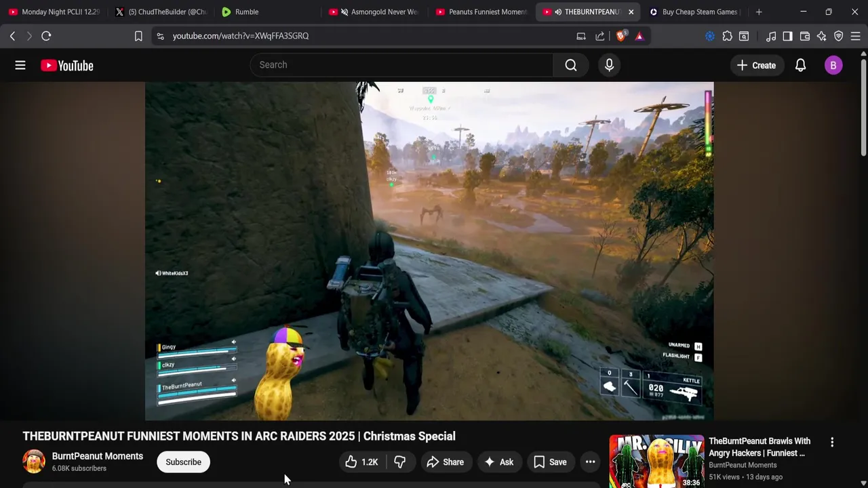Click the YouTube search input field
The image size is (868, 488).
coord(401,65)
